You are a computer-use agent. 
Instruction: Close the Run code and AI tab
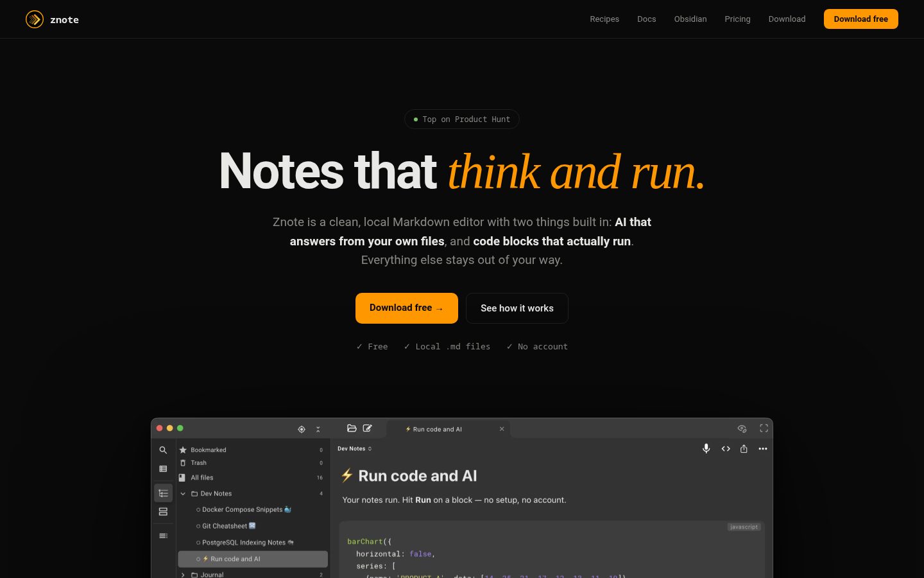502,429
